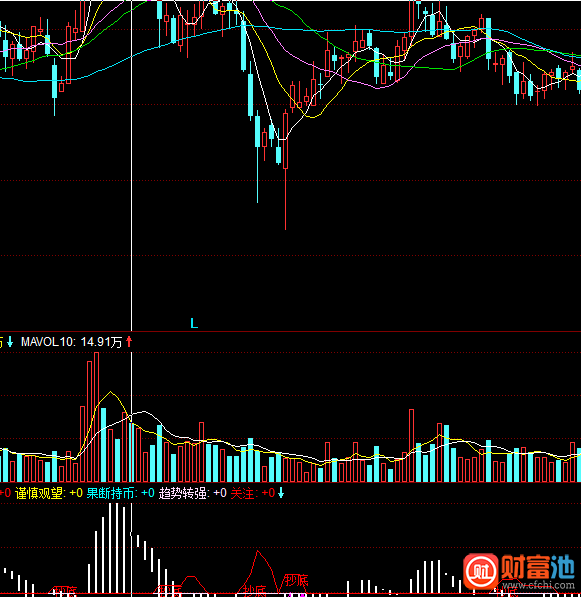Click the yellow volume average line peak
Screen dimensions: 581x597
(x=110, y=392)
